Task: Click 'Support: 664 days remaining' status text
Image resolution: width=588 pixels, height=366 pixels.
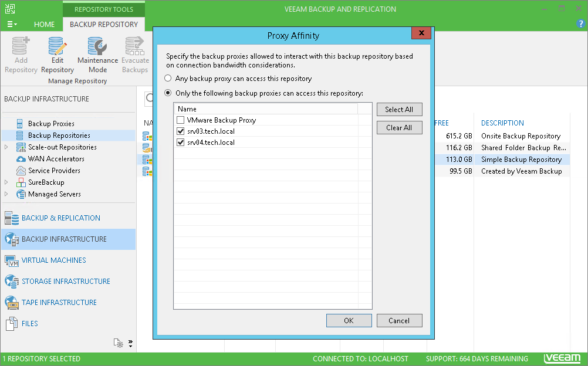Action: (477, 359)
